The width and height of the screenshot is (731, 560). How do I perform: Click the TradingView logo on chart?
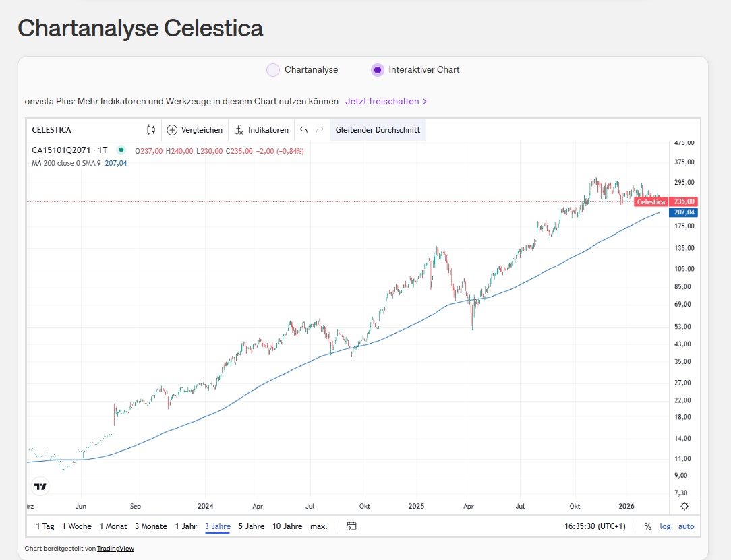[x=40, y=486]
